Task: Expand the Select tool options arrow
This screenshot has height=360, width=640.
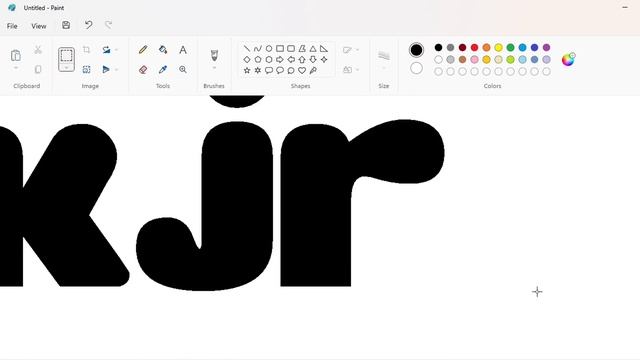Action: point(67,68)
